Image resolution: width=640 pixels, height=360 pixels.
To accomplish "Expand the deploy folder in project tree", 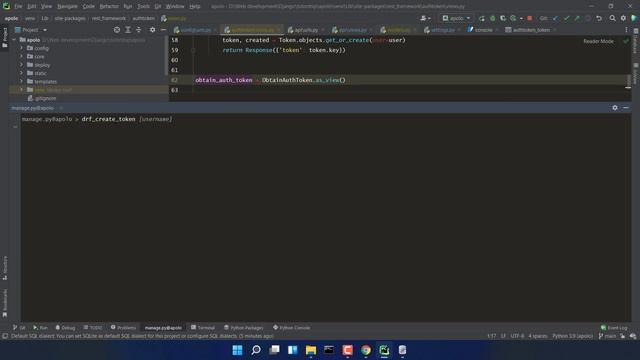I will tap(22, 65).
